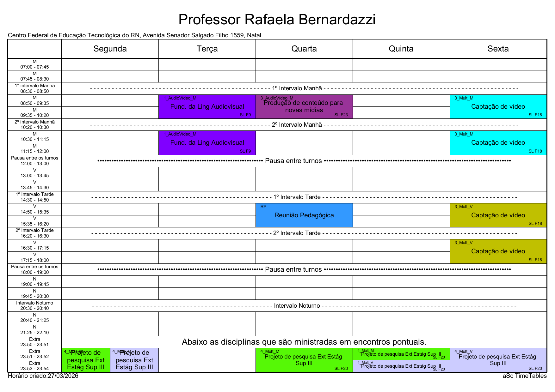Screen dimensions: 555x392
Task: Open Monday lavender Projeto de pesquisa block
Action: coord(134,360)
